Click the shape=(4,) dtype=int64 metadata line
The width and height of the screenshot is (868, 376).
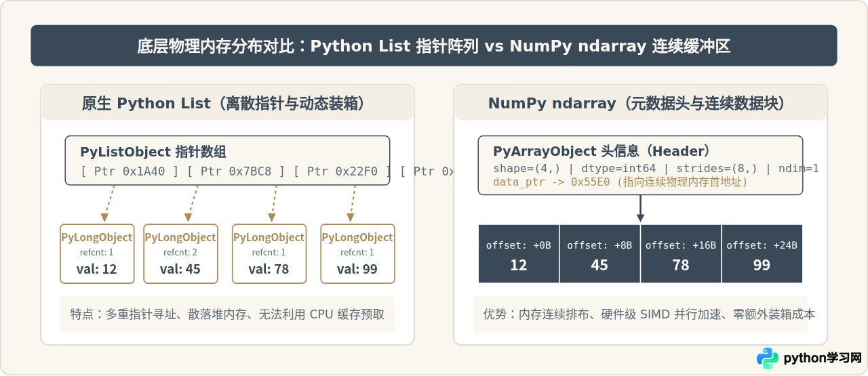click(656, 168)
